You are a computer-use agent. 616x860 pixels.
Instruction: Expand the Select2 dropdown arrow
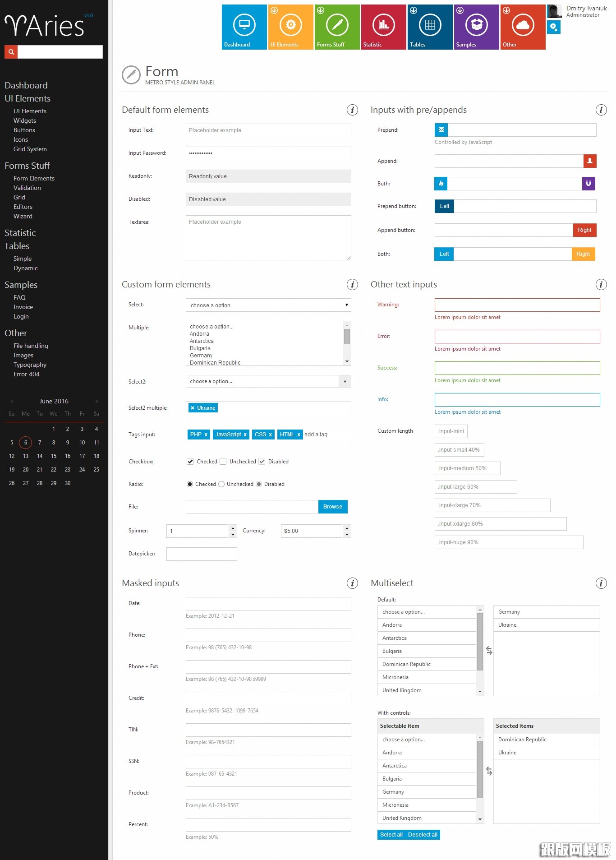[x=345, y=382]
